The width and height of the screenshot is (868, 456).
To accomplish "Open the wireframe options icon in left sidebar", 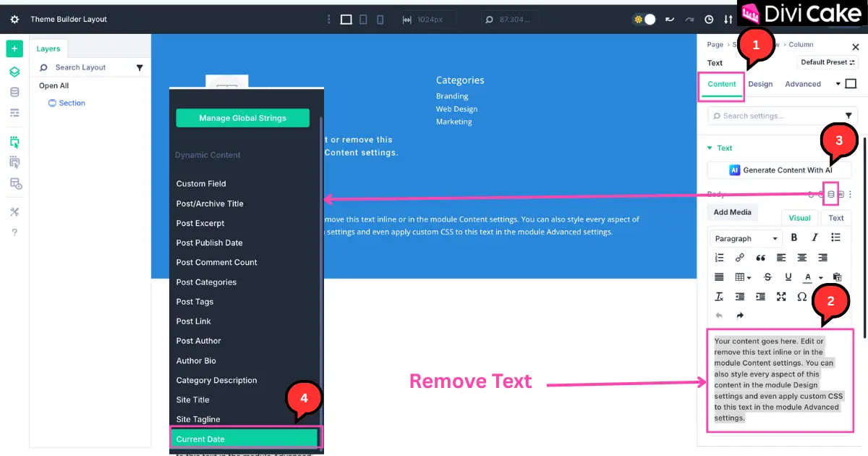I will click(x=14, y=113).
